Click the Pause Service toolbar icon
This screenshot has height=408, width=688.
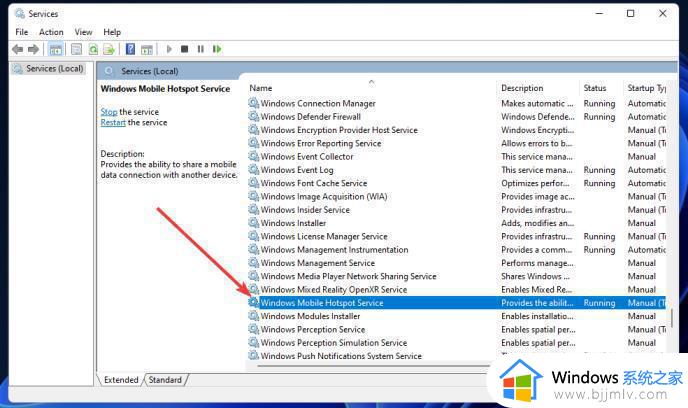[x=201, y=49]
